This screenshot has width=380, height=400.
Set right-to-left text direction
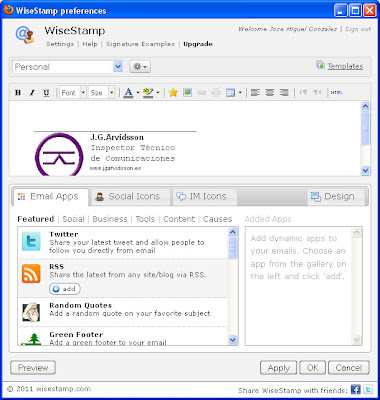point(317,92)
